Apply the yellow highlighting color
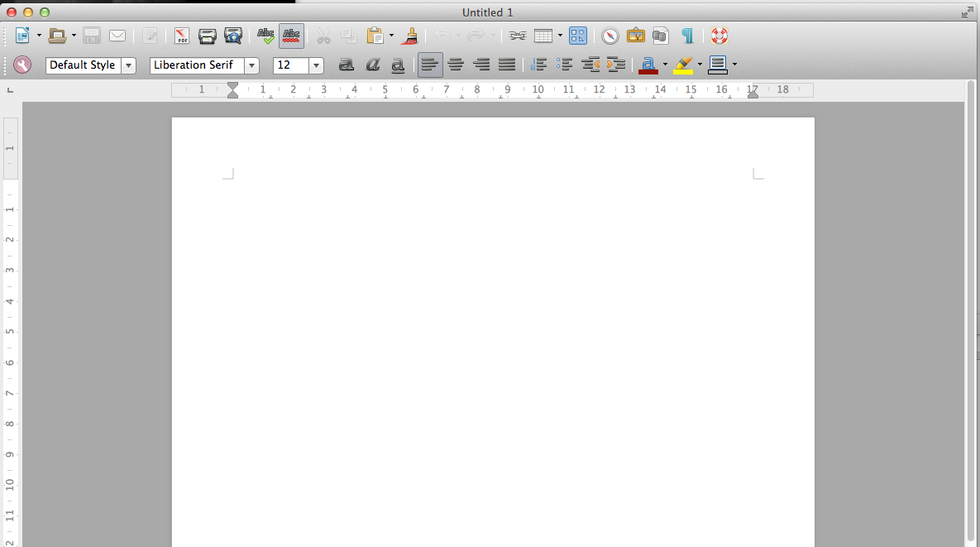Screen dimensions: 980x547 point(682,65)
